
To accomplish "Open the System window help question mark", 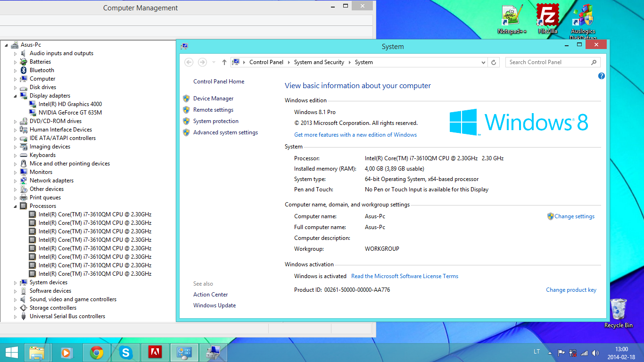I will coord(602,76).
